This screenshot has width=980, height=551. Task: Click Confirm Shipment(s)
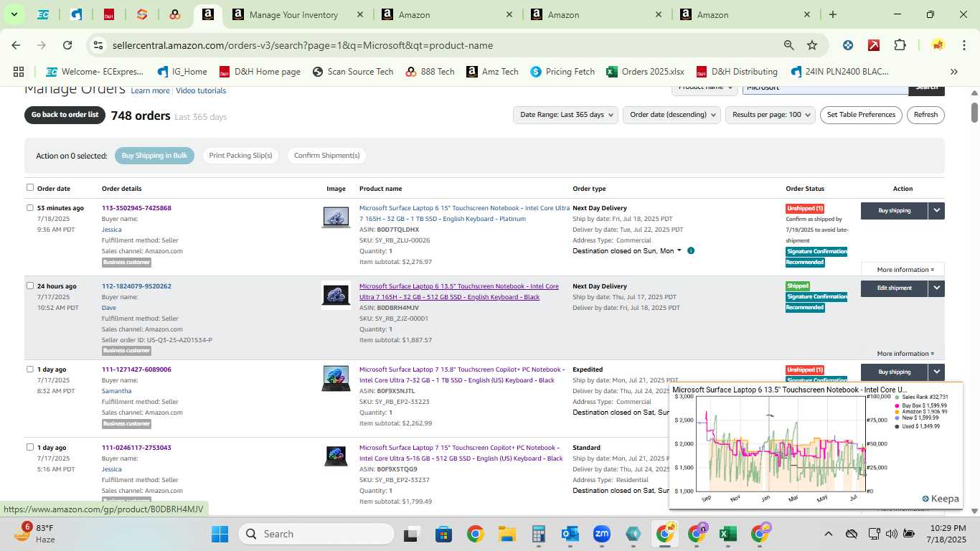coord(326,156)
